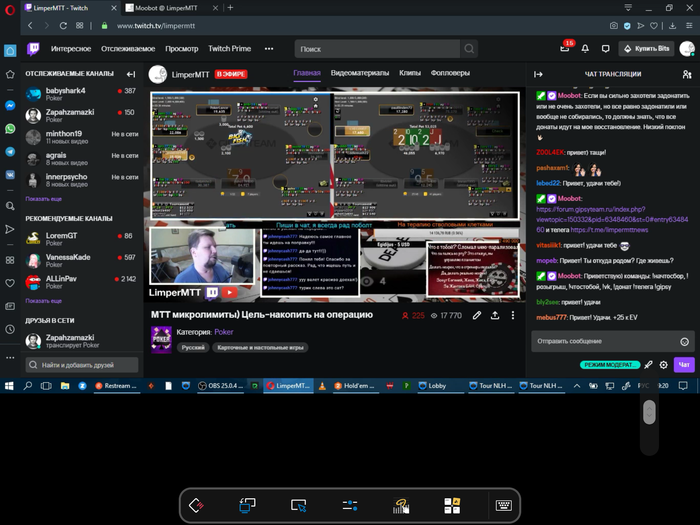Screen dimensions: 700x525
Task: Click LimperMTT channel avatar in header
Action: [x=158, y=74]
